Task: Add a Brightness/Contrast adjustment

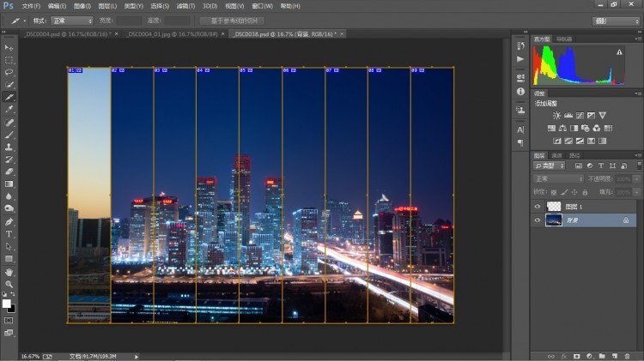Action: (556, 115)
